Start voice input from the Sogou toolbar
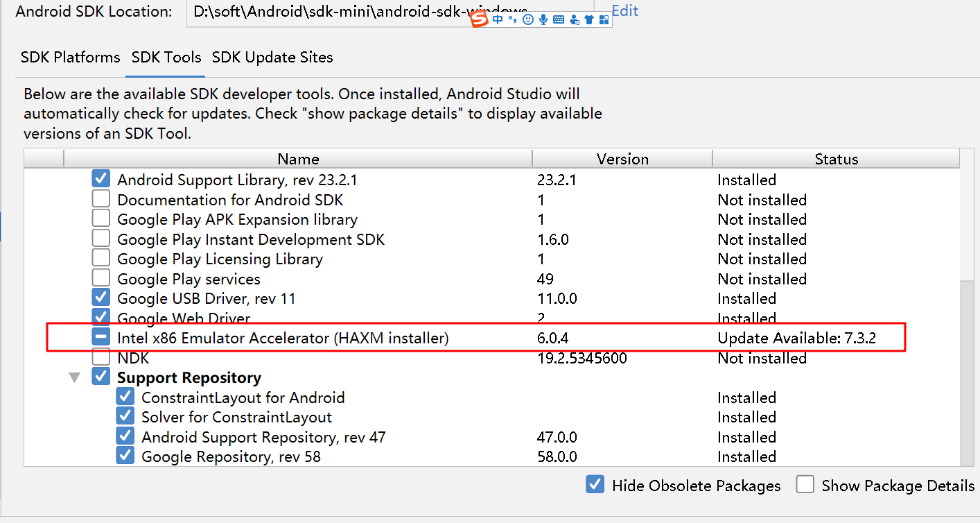The image size is (980, 523). coord(544,19)
